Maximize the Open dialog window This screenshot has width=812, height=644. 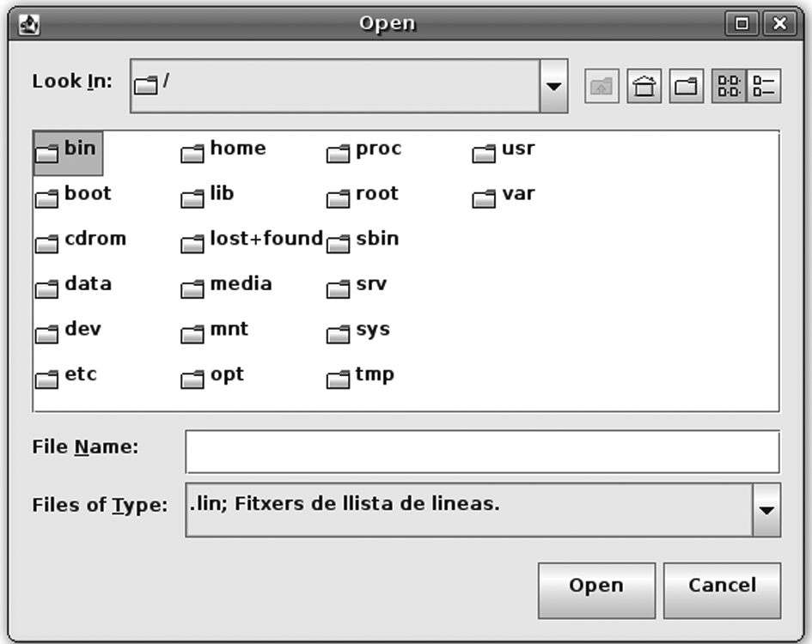[742, 24]
